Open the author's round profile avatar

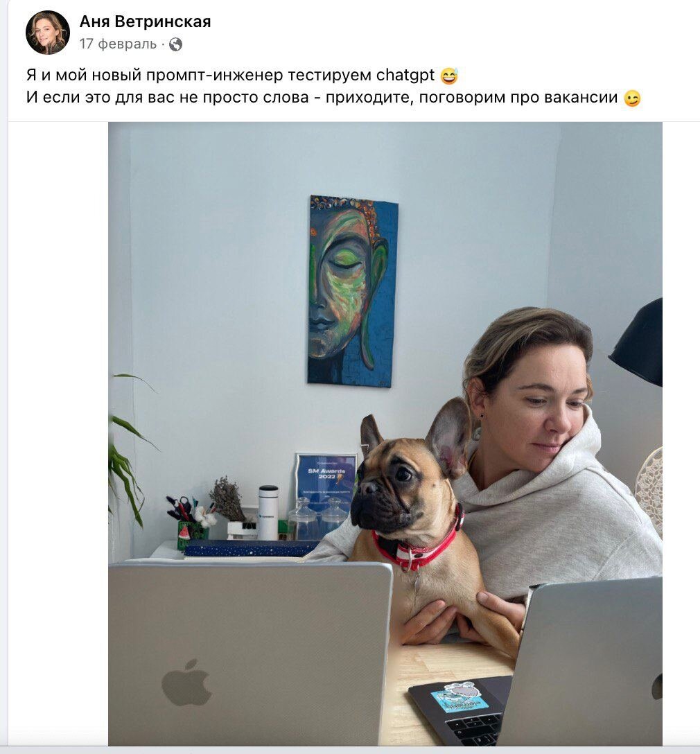click(x=48, y=32)
